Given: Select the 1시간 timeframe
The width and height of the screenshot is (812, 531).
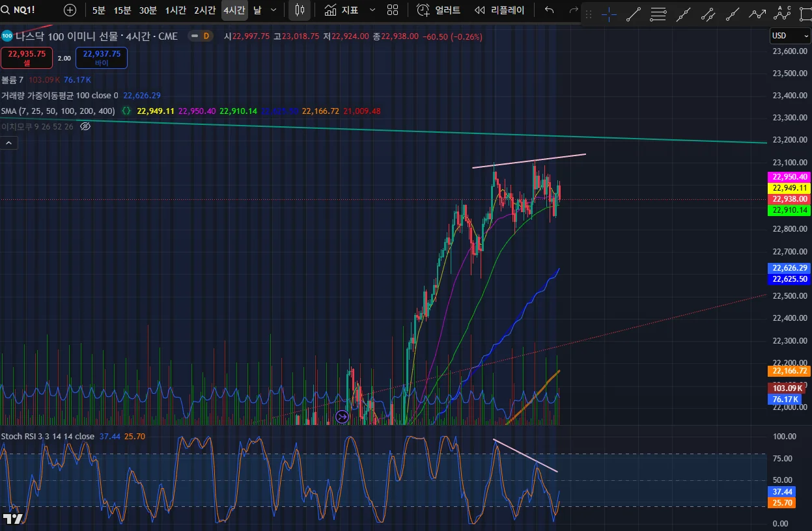Looking at the screenshot, I should pos(175,10).
